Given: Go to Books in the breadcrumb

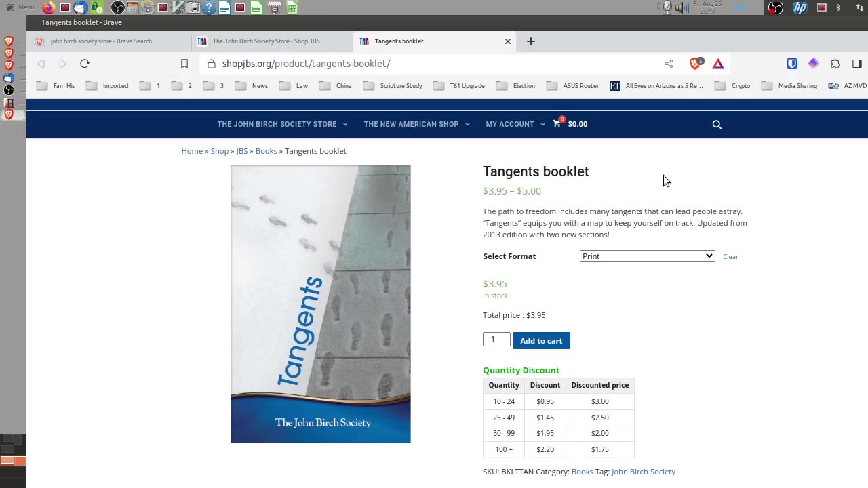Looking at the screenshot, I should tap(266, 151).
